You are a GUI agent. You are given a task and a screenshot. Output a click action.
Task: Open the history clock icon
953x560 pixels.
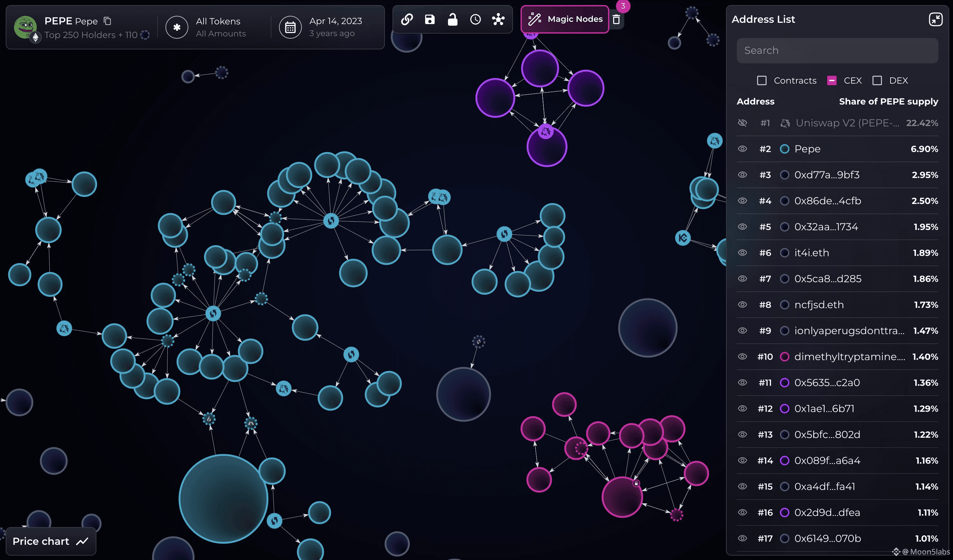coord(475,19)
